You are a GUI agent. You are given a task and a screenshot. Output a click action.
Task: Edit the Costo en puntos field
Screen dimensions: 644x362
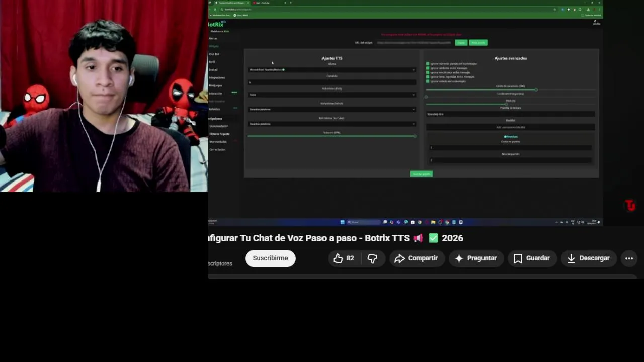pyautogui.click(x=510, y=148)
